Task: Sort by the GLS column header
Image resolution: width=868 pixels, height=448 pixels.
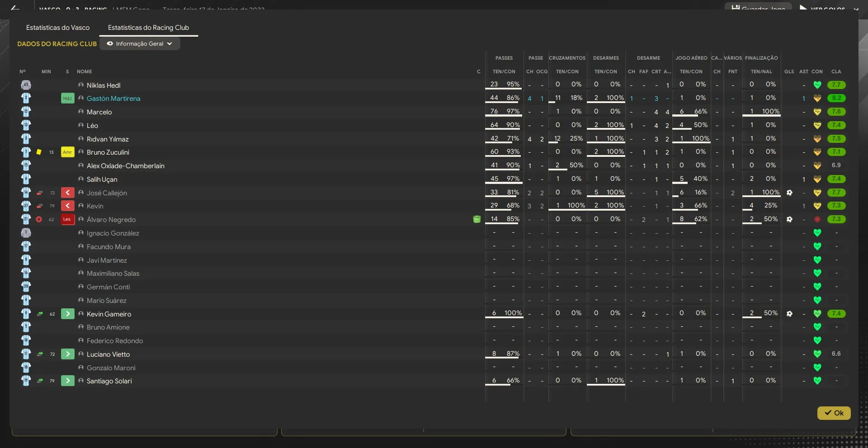Action: point(789,71)
